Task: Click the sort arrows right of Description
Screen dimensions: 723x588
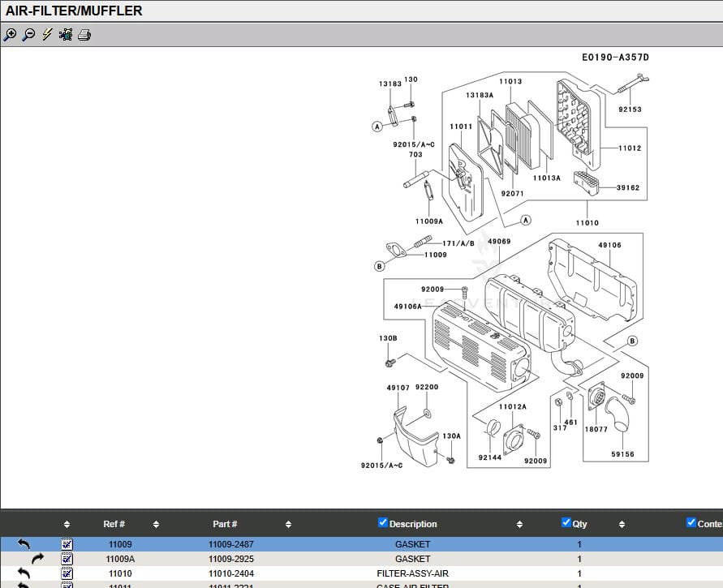Action: tap(519, 524)
